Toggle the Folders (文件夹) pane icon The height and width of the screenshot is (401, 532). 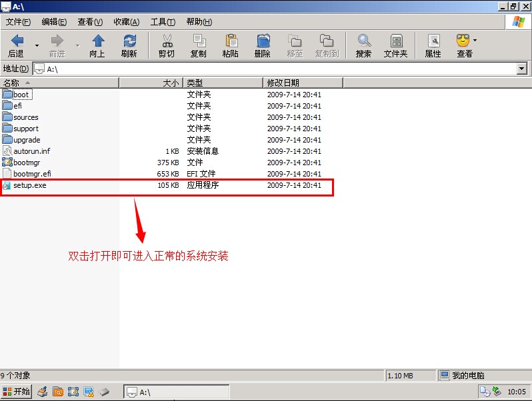coord(396,41)
